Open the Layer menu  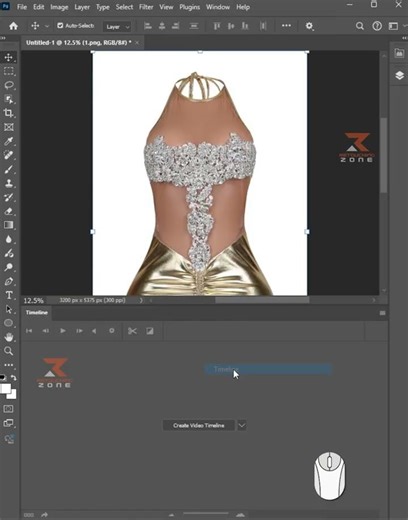[82, 7]
